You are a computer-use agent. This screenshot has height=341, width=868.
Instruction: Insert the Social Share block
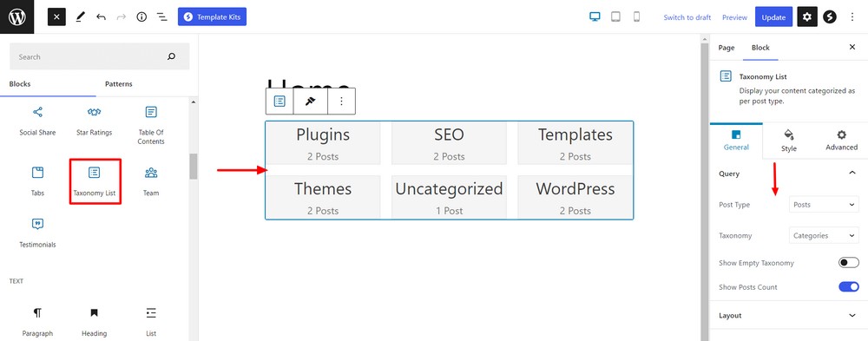point(37,121)
